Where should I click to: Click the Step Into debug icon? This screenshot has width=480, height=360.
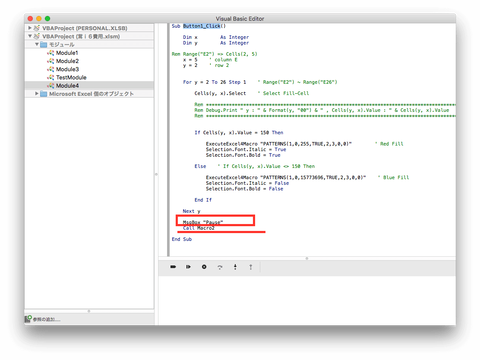tap(235, 267)
